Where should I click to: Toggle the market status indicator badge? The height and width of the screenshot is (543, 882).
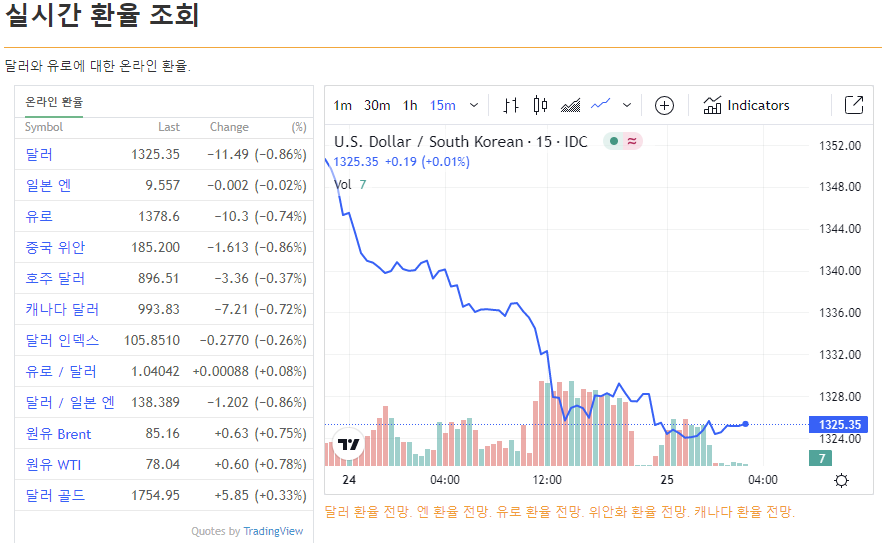[x=623, y=141]
